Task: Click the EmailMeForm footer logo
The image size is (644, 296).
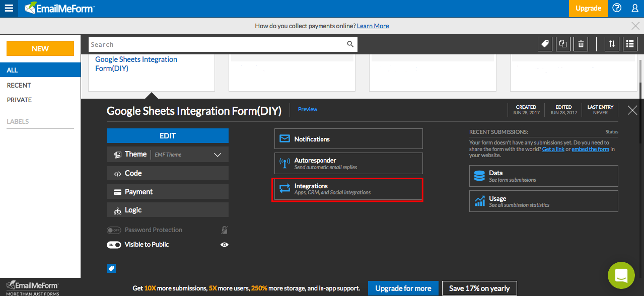Action: (x=33, y=287)
